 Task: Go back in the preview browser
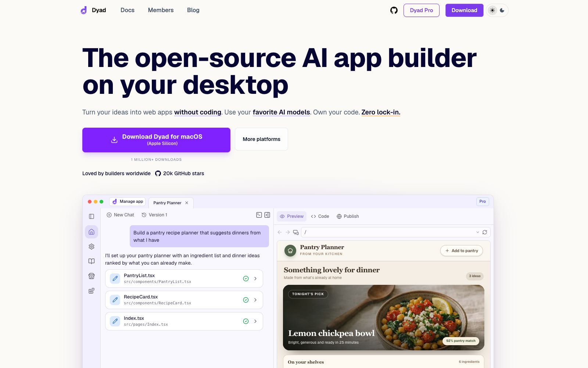(x=280, y=232)
